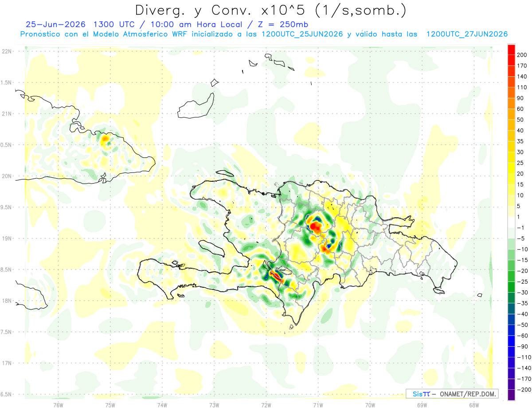This screenshot has width=532, height=411.
Task: Click the colorbar label '-1'
Action: click(521, 227)
